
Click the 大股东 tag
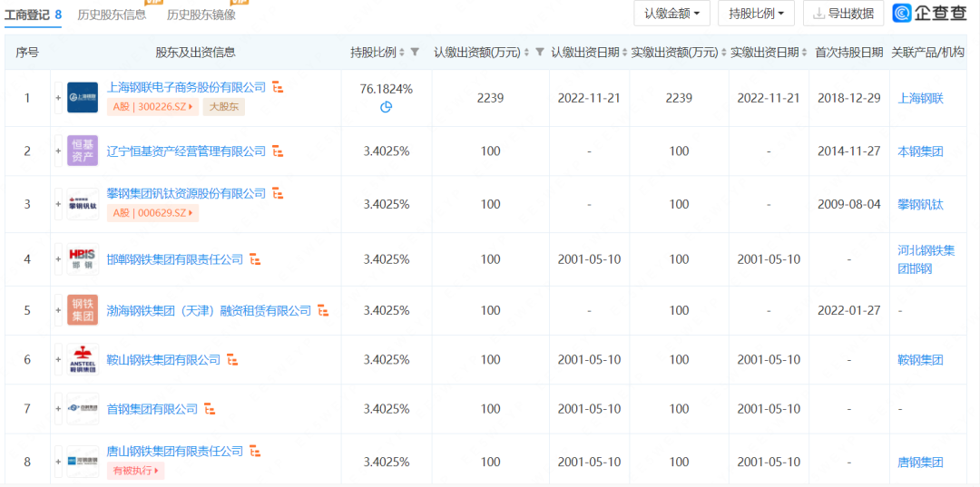coord(224,107)
